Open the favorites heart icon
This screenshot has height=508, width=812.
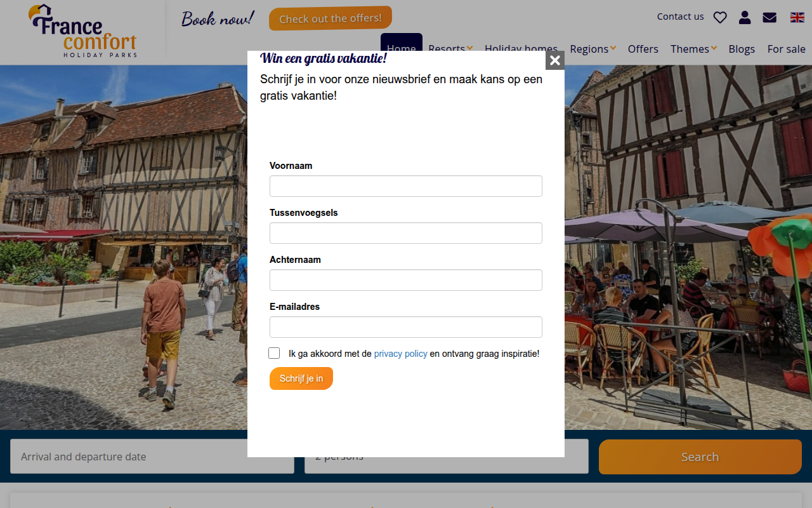(720, 17)
